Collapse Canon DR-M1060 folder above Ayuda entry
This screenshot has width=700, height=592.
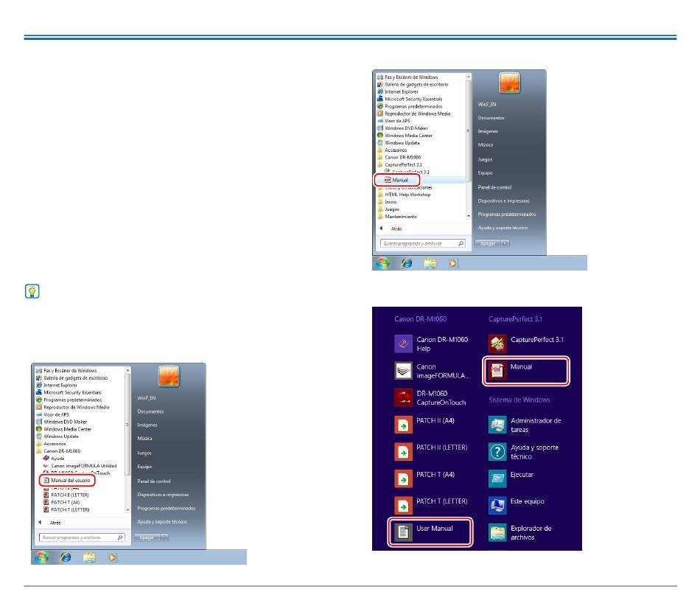pyautogui.click(x=58, y=450)
